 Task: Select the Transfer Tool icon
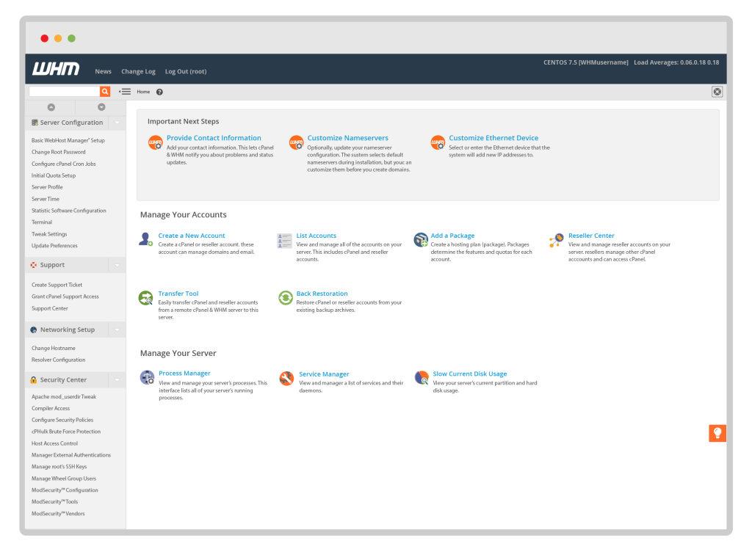pos(148,297)
